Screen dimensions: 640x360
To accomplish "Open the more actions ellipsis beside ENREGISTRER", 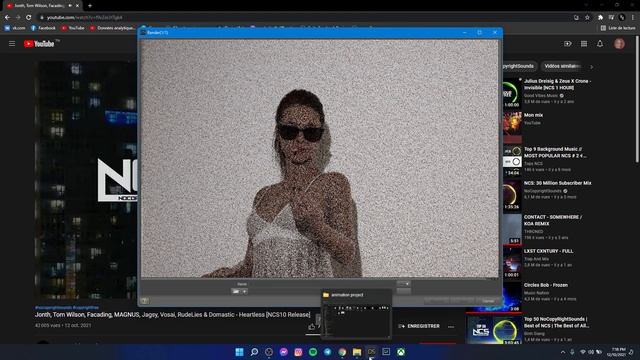I will [x=451, y=327].
